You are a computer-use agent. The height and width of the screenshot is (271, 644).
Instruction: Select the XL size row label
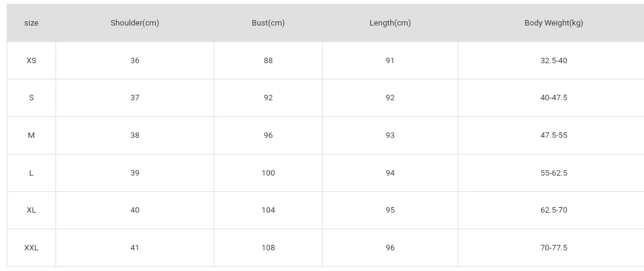coord(31,210)
